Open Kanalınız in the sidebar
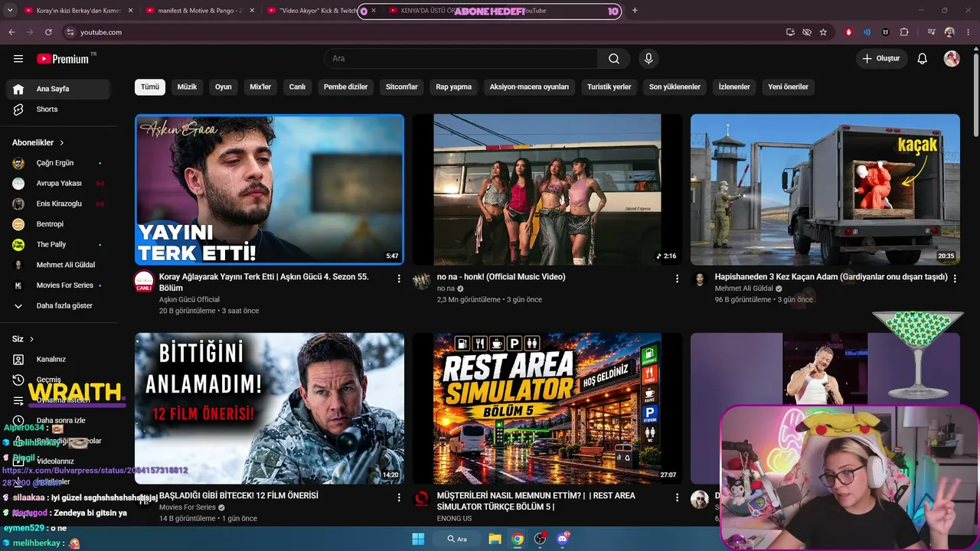980x551 pixels. click(59, 359)
